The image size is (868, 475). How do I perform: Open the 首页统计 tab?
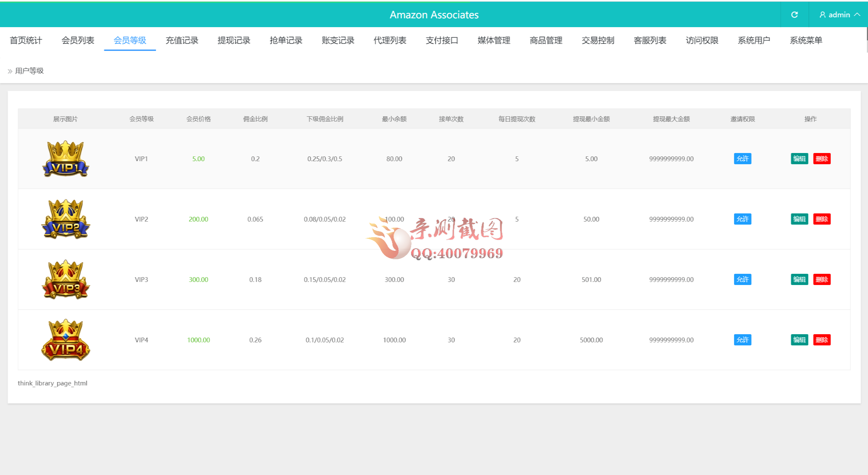point(25,40)
